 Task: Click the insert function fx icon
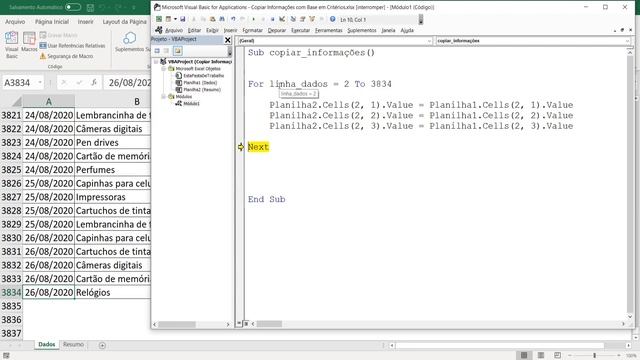94,82
